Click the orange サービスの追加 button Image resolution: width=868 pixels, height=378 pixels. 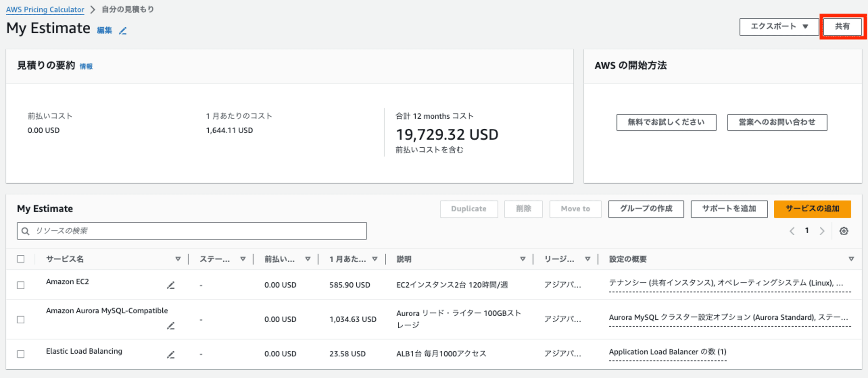click(812, 209)
